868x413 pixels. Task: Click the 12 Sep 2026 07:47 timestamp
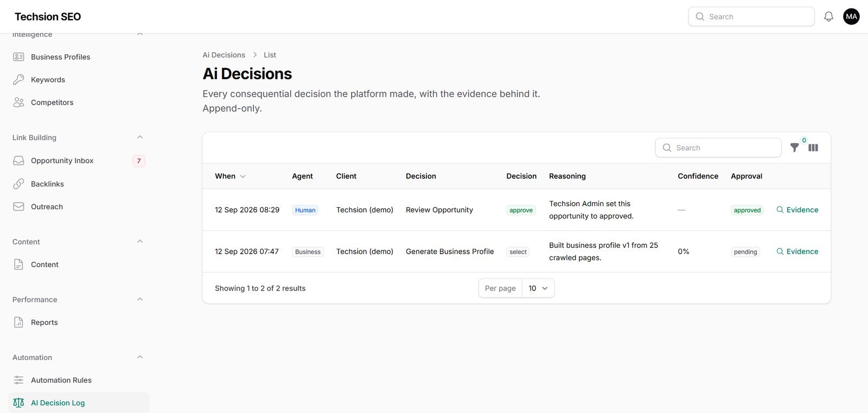coord(247,251)
